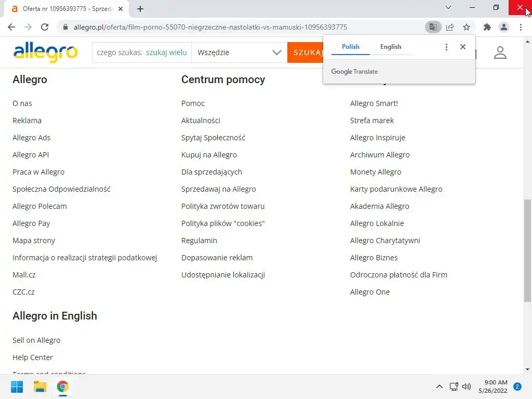Open Społeczna Odpowiedzialność link
Viewport: 532px width, 399px height.
[x=61, y=189]
